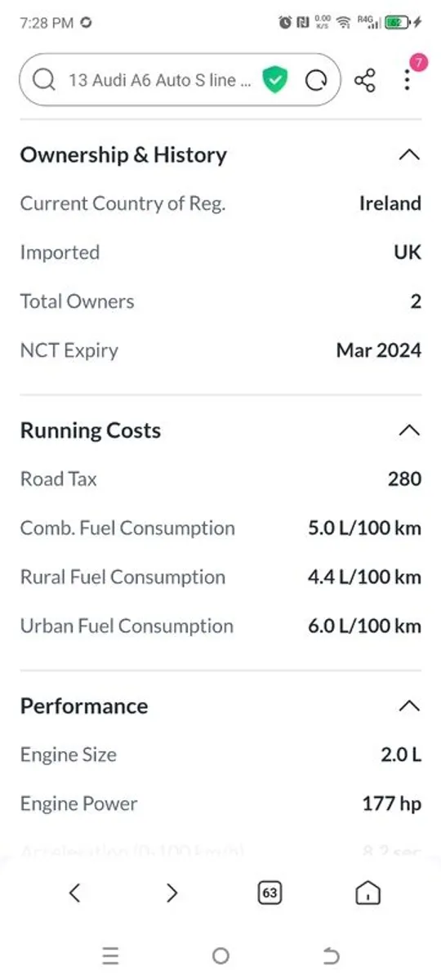Open the tab switcher showing 63 tabs
Image resolution: width=441 pixels, height=980 pixels.
(x=269, y=893)
